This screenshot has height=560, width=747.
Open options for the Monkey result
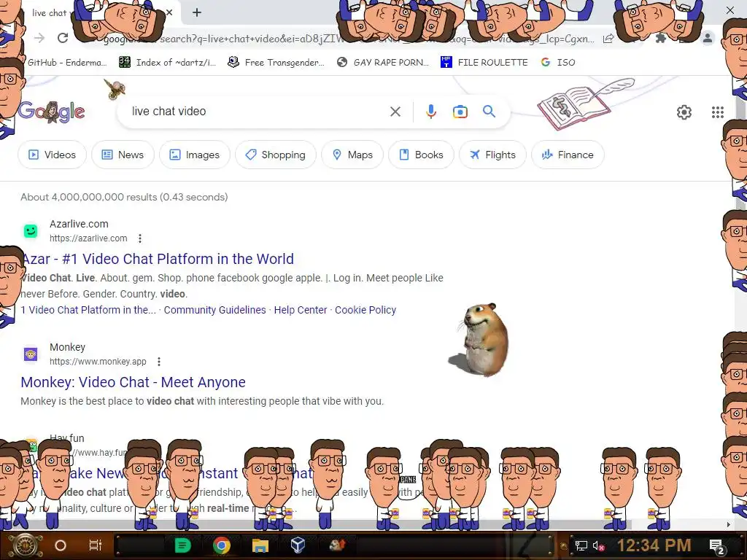158,362
